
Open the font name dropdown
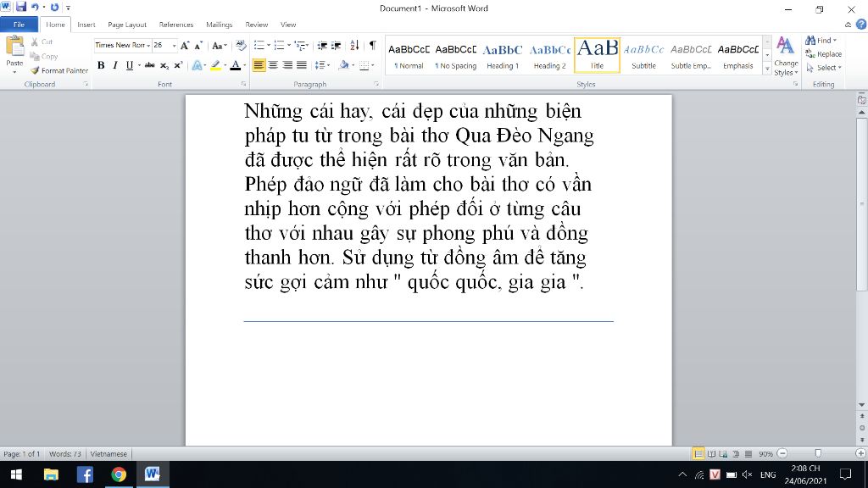point(148,46)
